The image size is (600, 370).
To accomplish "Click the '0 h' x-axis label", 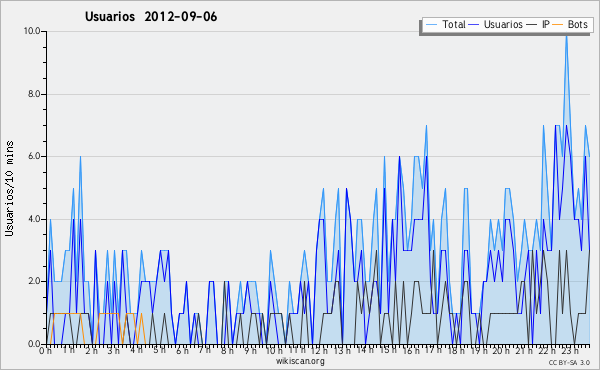I will coord(46,351).
